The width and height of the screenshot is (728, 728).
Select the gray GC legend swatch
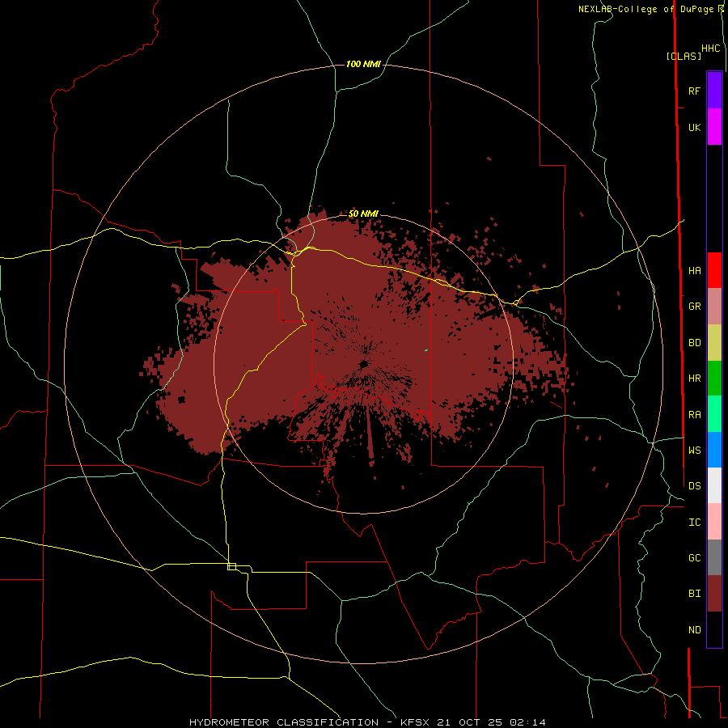click(714, 557)
